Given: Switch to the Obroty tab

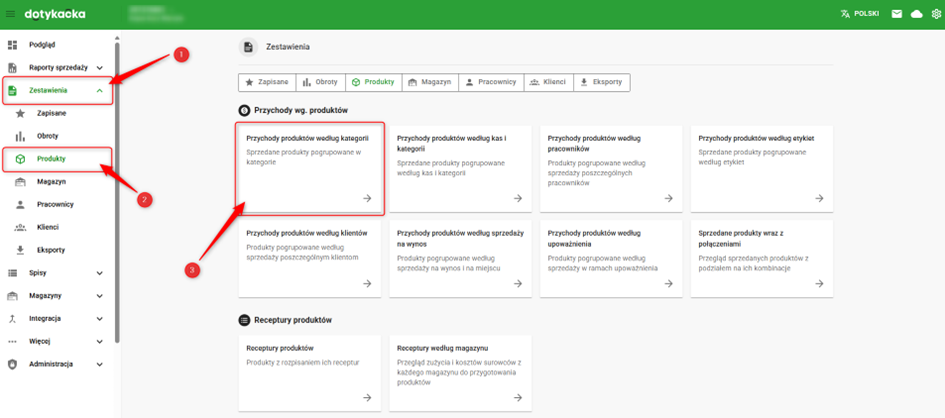Looking at the screenshot, I should 321,83.
